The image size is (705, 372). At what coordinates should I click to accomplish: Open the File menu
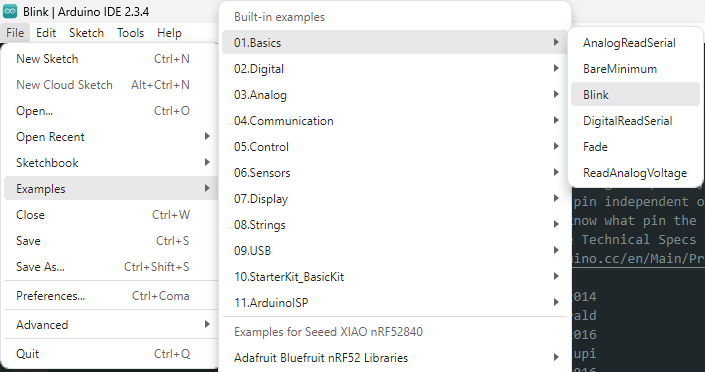point(15,33)
